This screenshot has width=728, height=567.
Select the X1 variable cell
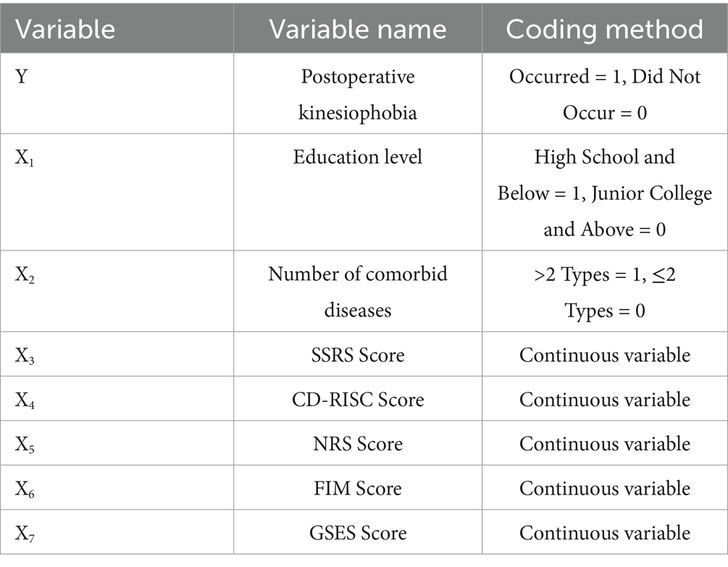pos(25,158)
